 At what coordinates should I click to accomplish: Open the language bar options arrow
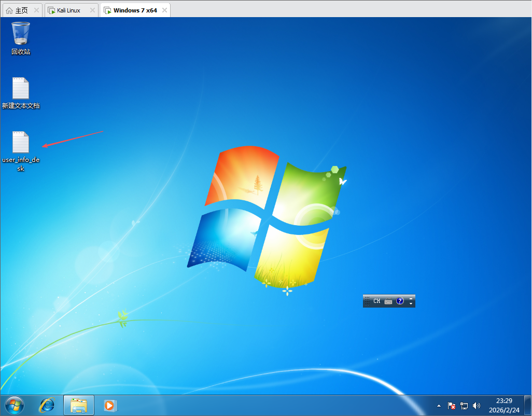(x=411, y=303)
